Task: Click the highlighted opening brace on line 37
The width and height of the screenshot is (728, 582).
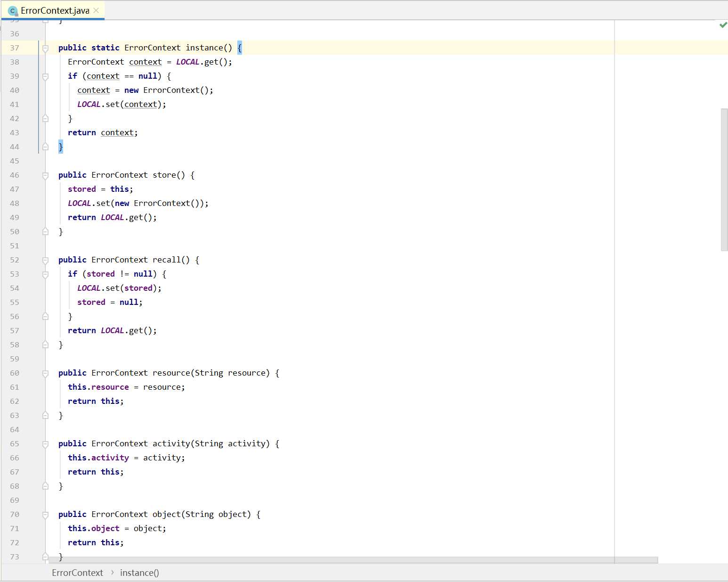Action: pyautogui.click(x=240, y=48)
